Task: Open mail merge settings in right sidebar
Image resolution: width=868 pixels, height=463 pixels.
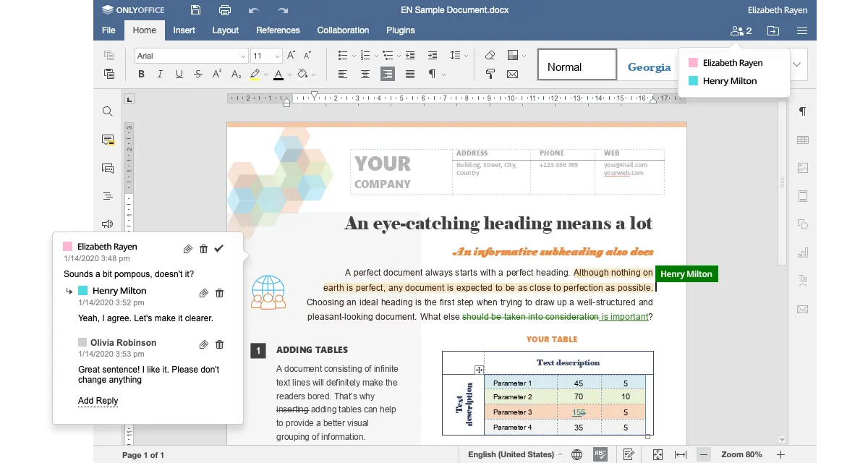Action: (x=802, y=309)
